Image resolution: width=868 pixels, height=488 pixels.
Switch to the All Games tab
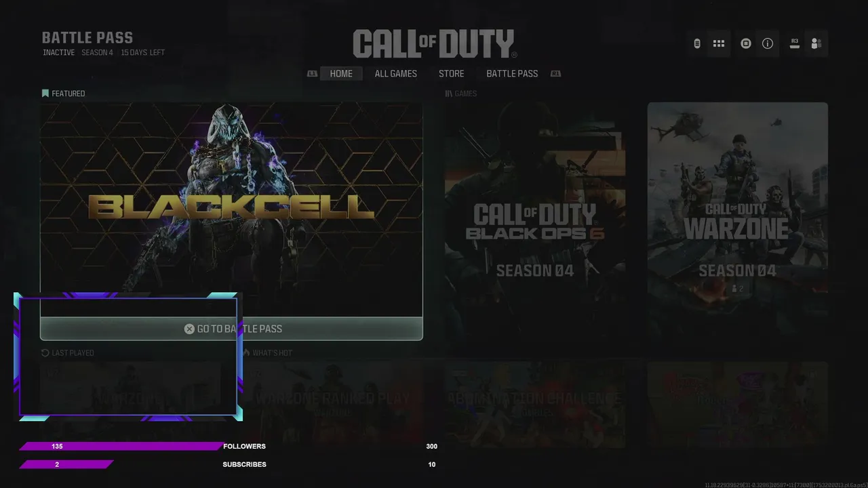point(396,73)
